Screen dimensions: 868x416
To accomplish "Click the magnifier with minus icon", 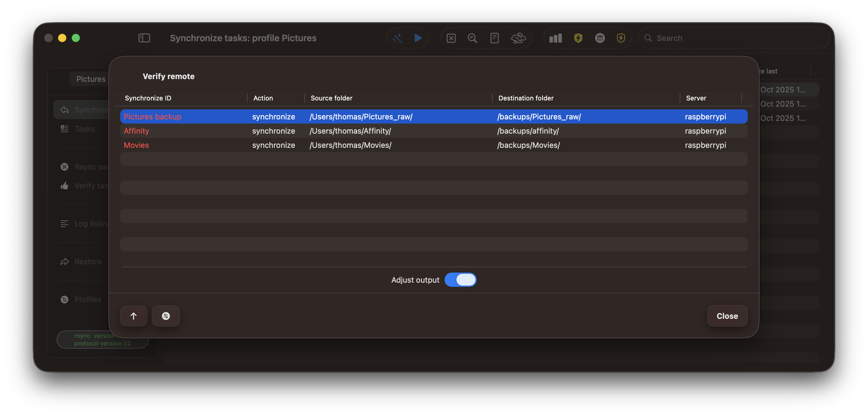I will 472,38.
